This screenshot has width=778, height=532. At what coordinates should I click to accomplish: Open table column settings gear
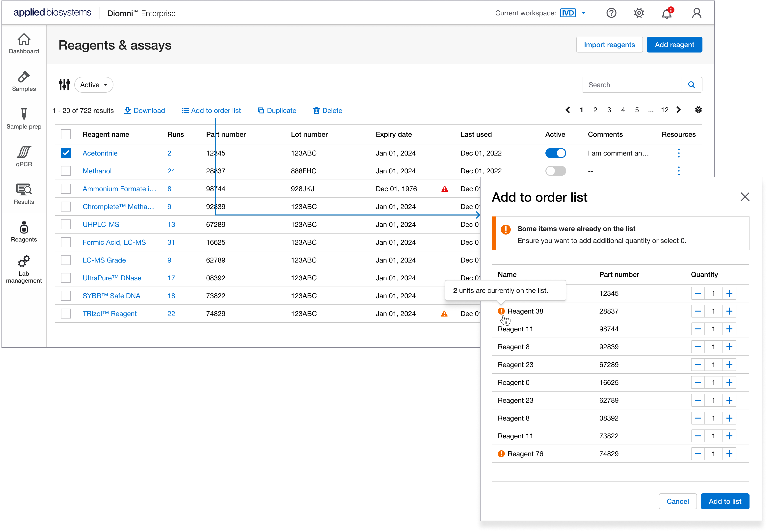[x=698, y=110]
